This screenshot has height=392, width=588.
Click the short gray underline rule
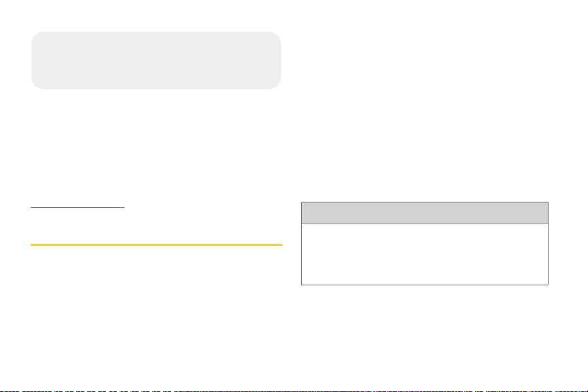pos(77,207)
